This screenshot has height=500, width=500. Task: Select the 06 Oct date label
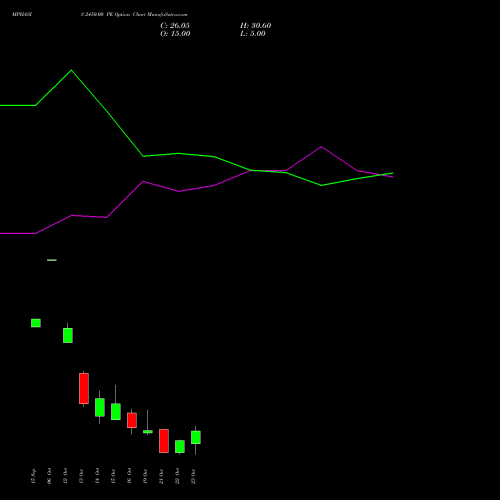[49, 476]
